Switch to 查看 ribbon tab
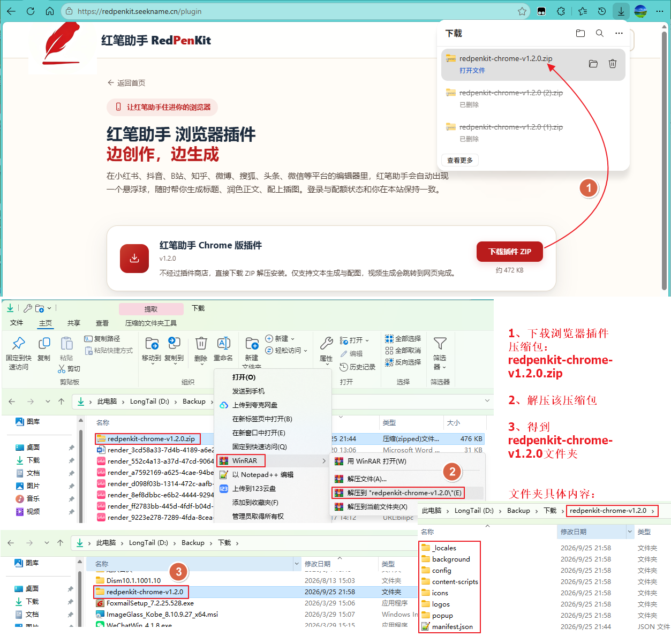Image resolution: width=671 pixels, height=644 pixels. [x=102, y=323]
